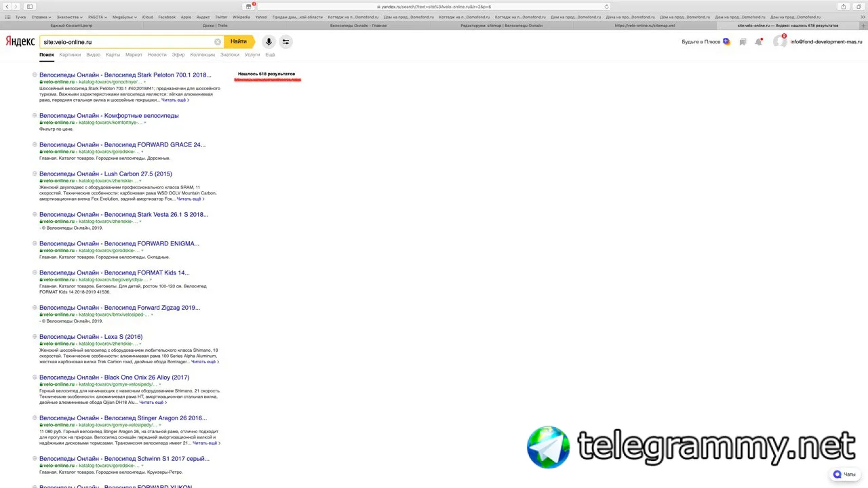This screenshot has width=868, height=488.
Task: Switch to the Видео search tab
Action: click(x=94, y=54)
